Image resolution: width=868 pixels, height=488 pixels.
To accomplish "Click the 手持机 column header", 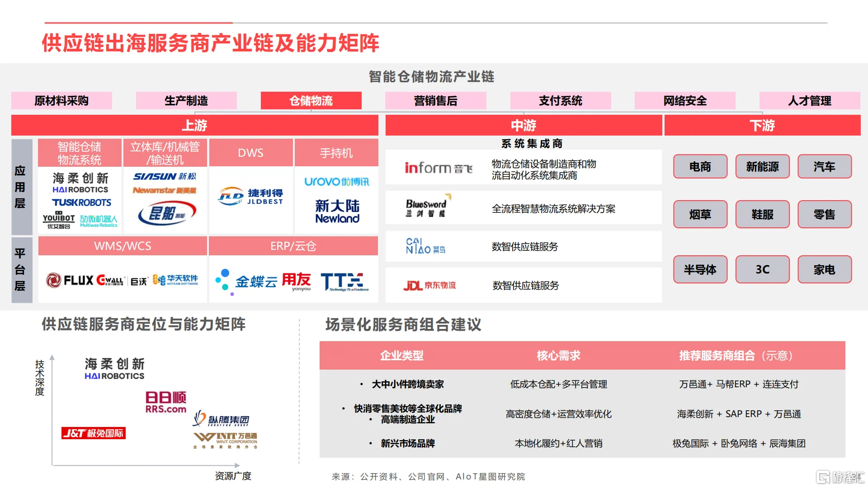I will tap(336, 153).
